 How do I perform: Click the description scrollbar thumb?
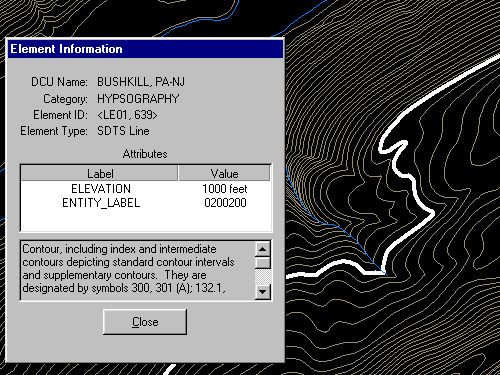tap(263, 263)
